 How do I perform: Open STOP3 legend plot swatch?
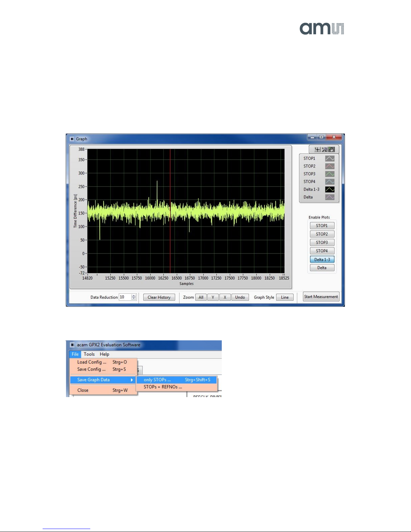click(x=330, y=174)
